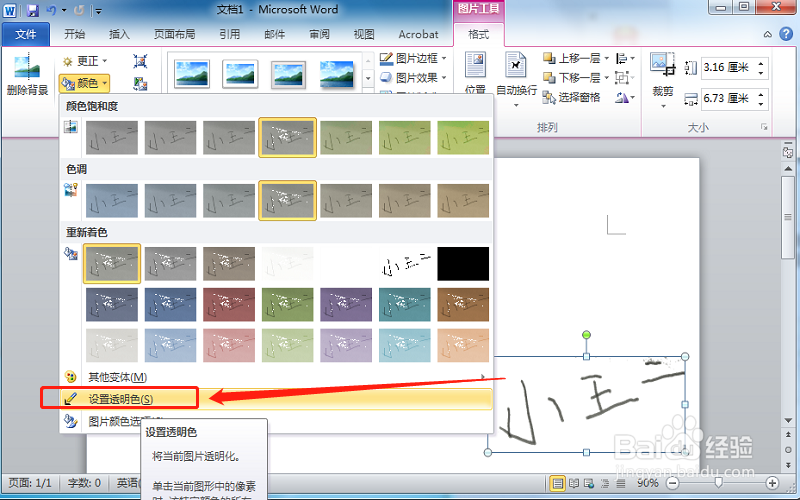The width and height of the screenshot is (800, 500).
Task: Select the fourth picture style thumbnail
Action: (x=337, y=74)
